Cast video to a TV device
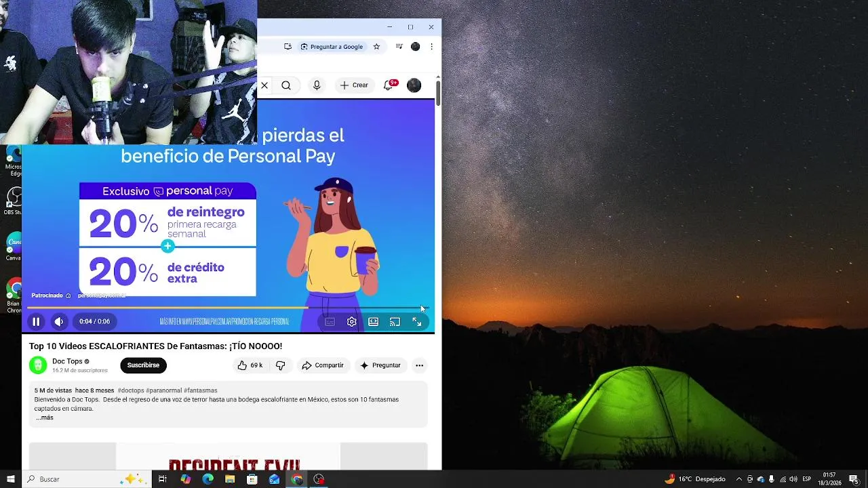The width and height of the screenshot is (868, 488). 395,322
